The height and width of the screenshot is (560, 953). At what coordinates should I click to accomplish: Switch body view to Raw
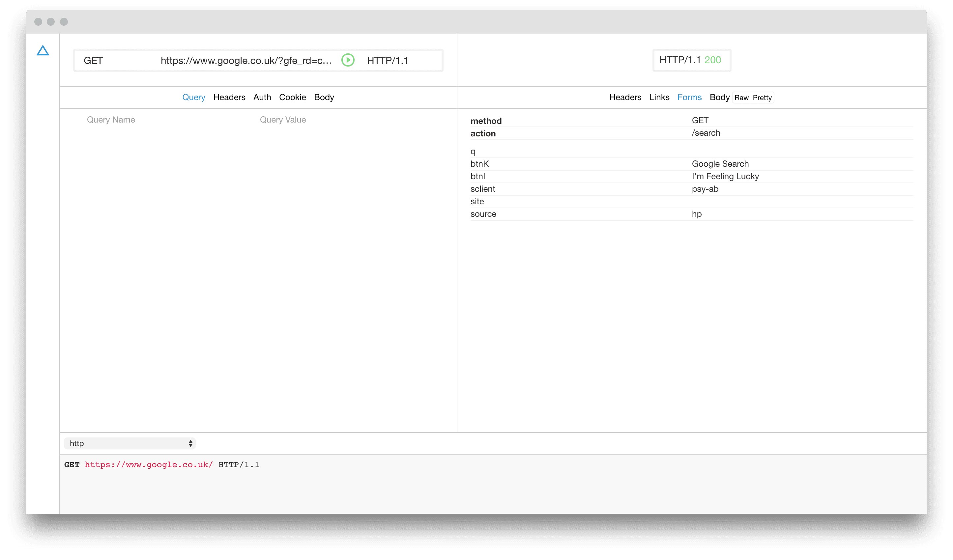click(x=741, y=98)
